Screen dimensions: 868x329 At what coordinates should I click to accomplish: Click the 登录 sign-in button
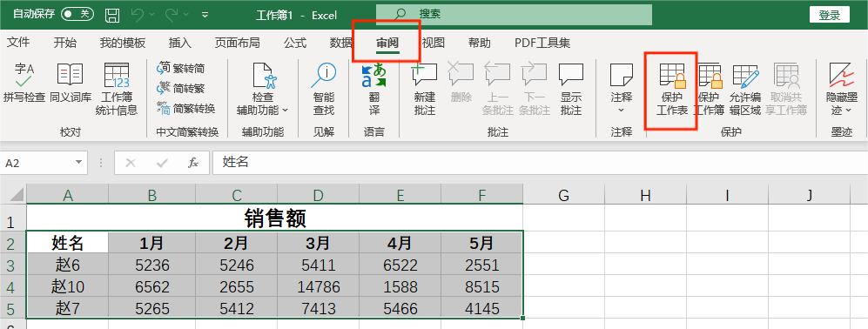tap(829, 15)
